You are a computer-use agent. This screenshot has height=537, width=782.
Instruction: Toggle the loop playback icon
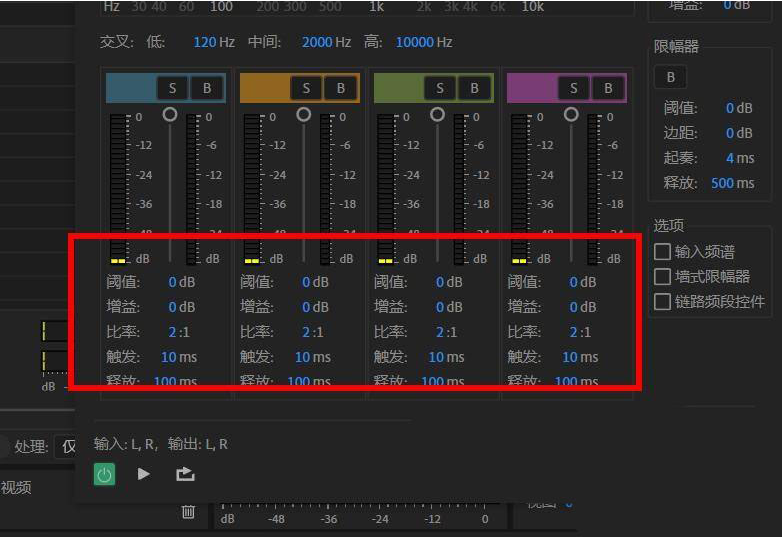tap(185, 474)
